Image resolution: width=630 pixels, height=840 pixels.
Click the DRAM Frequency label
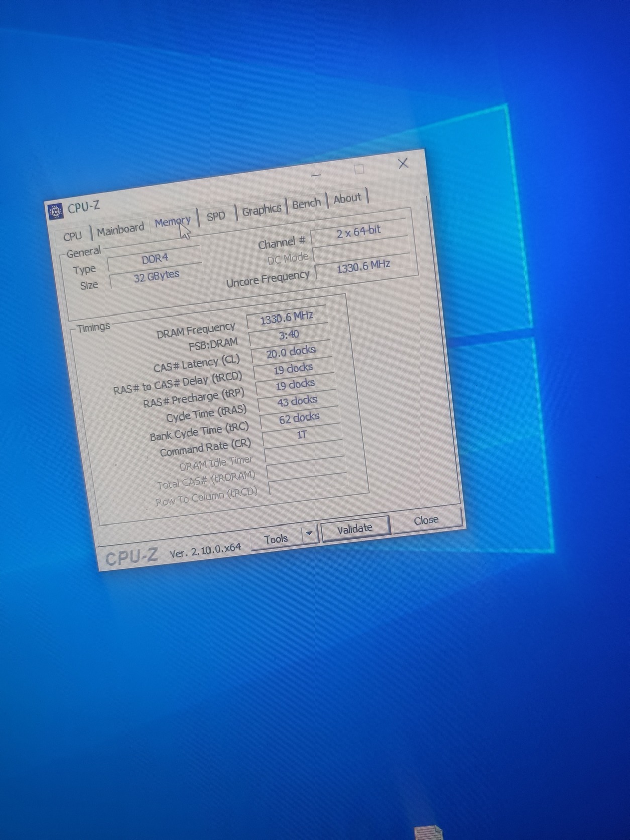[196, 330]
